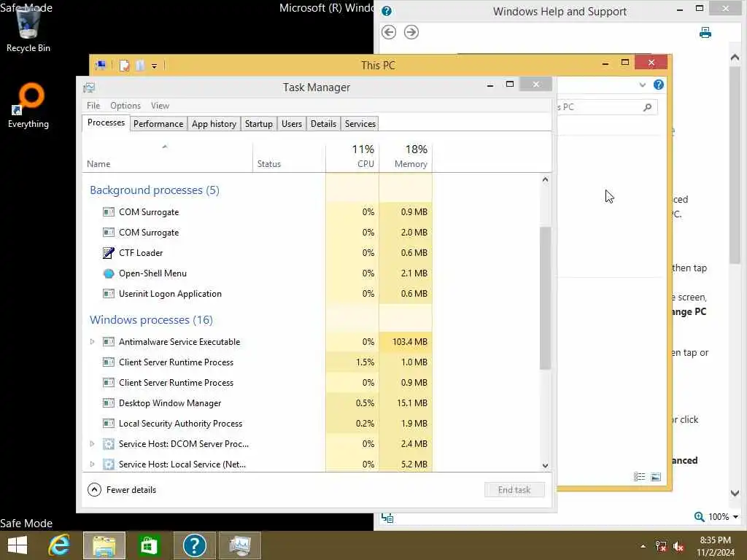Screen dimensions: 747x560
Task: Open the Options menu in Task Manager
Action: click(125, 106)
